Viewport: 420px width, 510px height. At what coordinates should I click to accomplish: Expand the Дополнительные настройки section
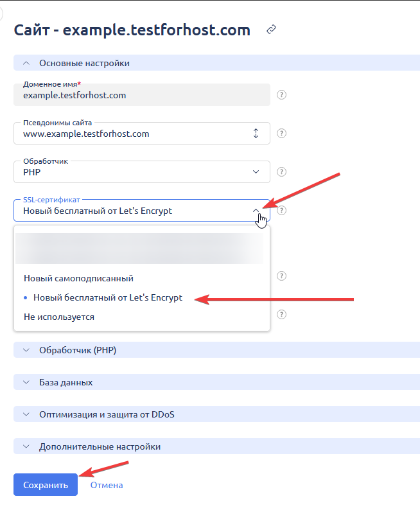(x=26, y=446)
